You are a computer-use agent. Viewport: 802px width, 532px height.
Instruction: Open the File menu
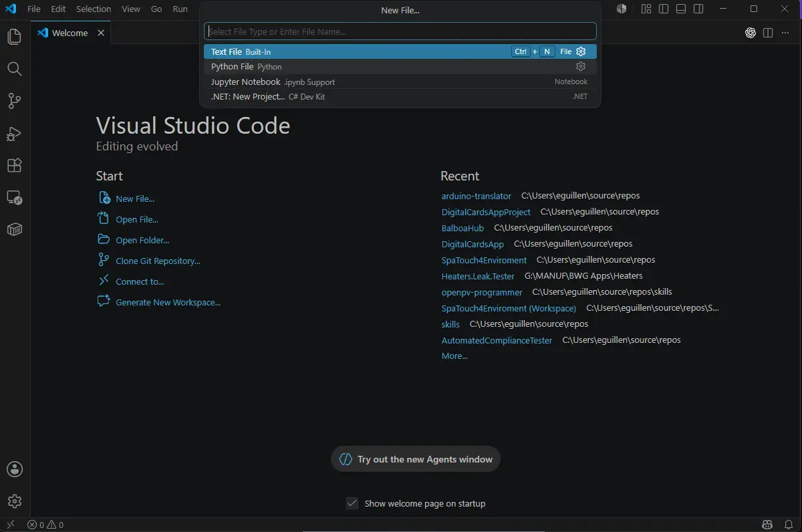(34, 9)
